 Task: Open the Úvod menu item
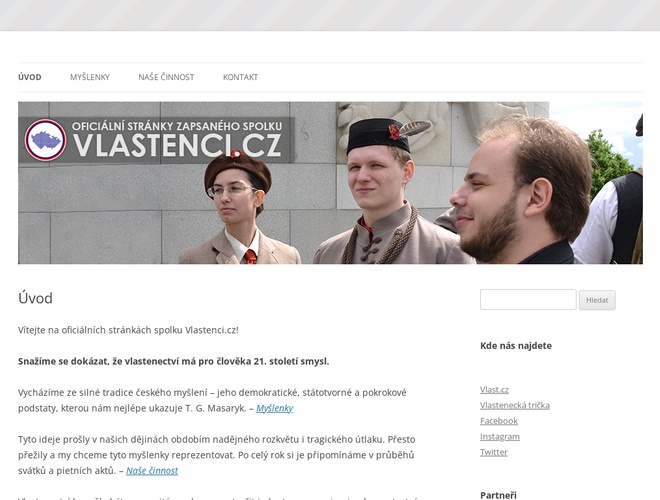(30, 77)
